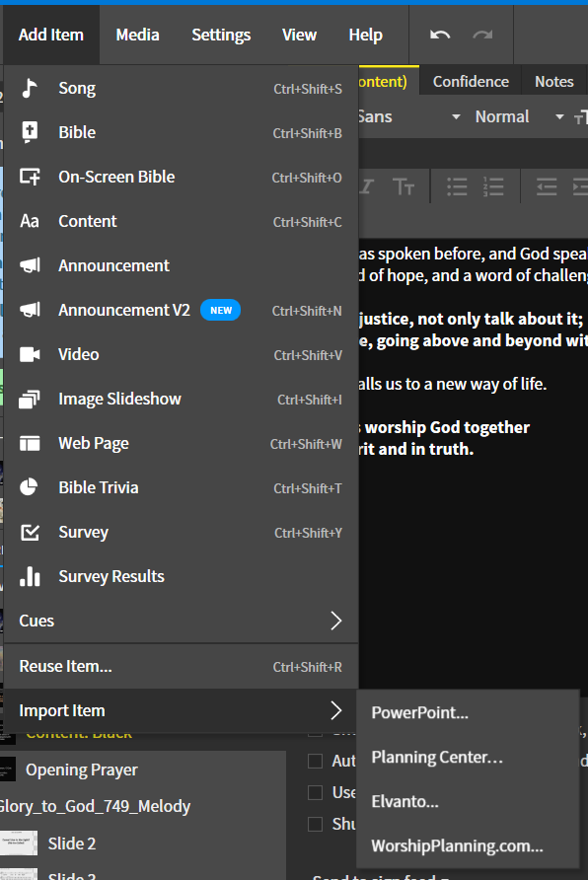
Task: Open the Normal paragraph style dropdown
Action: pos(513,115)
